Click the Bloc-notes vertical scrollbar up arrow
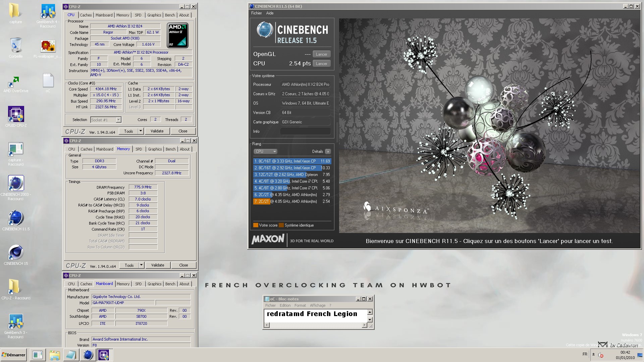Image resolution: width=644 pixels, height=362 pixels. pyautogui.click(x=370, y=312)
